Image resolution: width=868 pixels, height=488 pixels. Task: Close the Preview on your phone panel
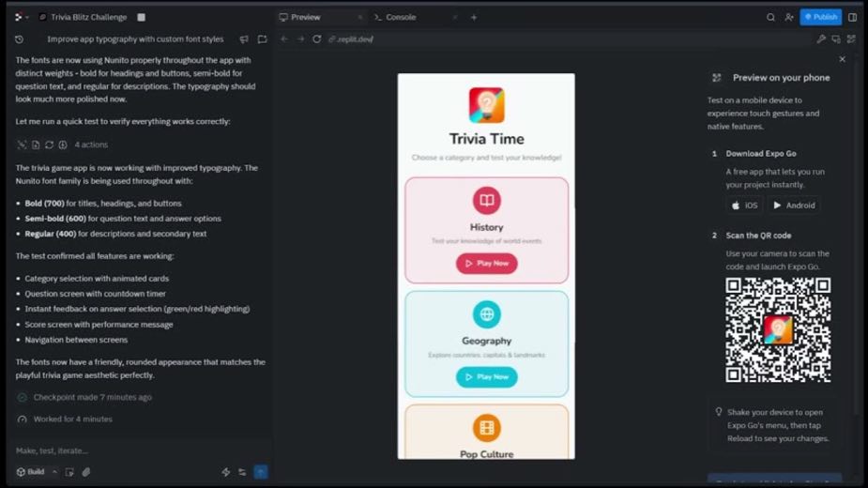pos(842,59)
